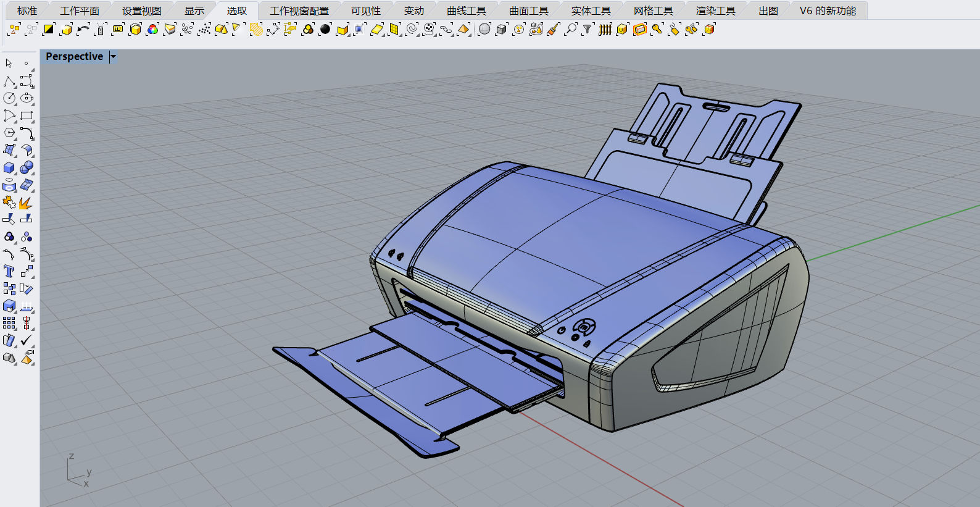Select the Array grid tool in sidebar
Image resolution: width=980 pixels, height=507 pixels.
(x=9, y=323)
